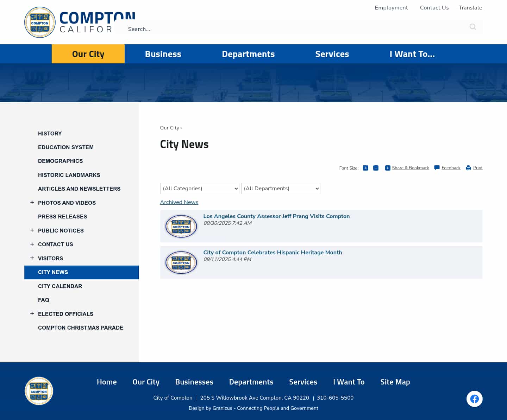Screen dimensions: 507x420
Task: Click the Feedback speech bubble icon
Action: [437, 168]
